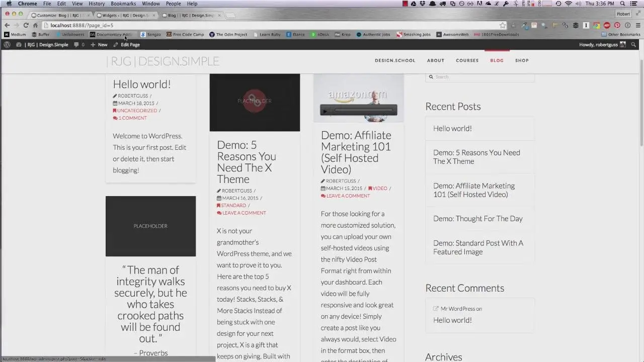Click the address bar URL
The height and width of the screenshot is (362, 644).
coord(82,25)
